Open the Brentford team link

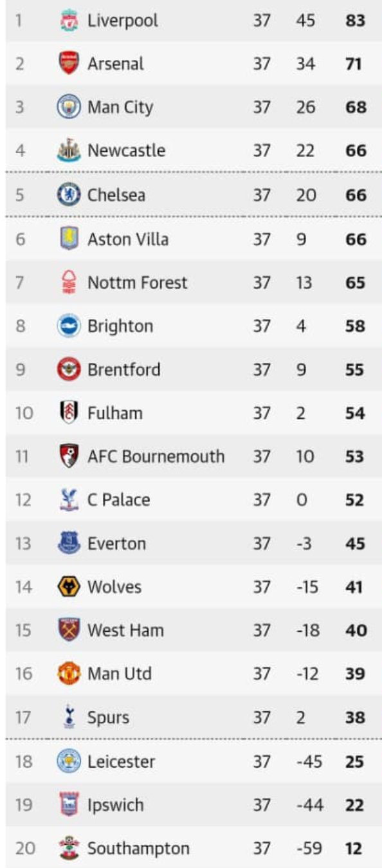[124, 369]
